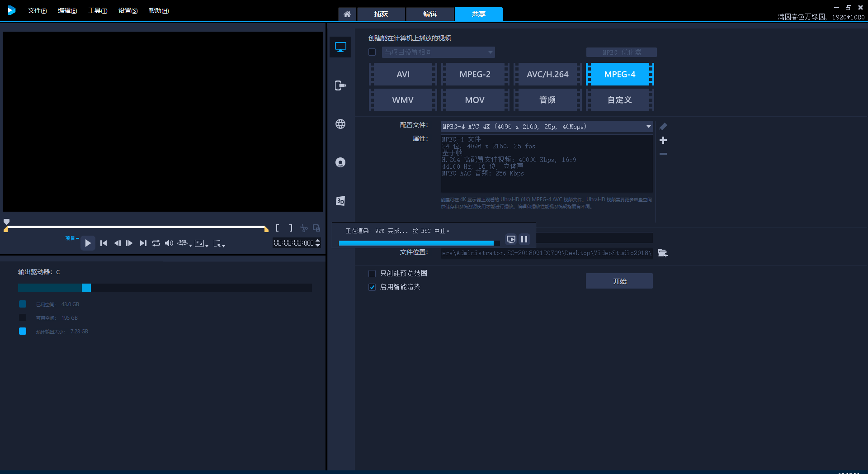Step forward to next frame
The width and height of the screenshot is (868, 474).
pyautogui.click(x=129, y=243)
